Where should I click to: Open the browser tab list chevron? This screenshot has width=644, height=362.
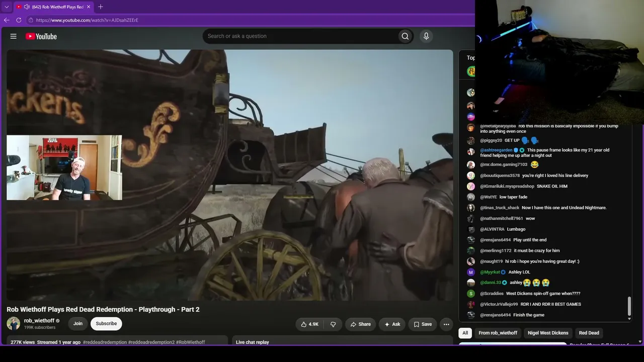click(x=7, y=7)
